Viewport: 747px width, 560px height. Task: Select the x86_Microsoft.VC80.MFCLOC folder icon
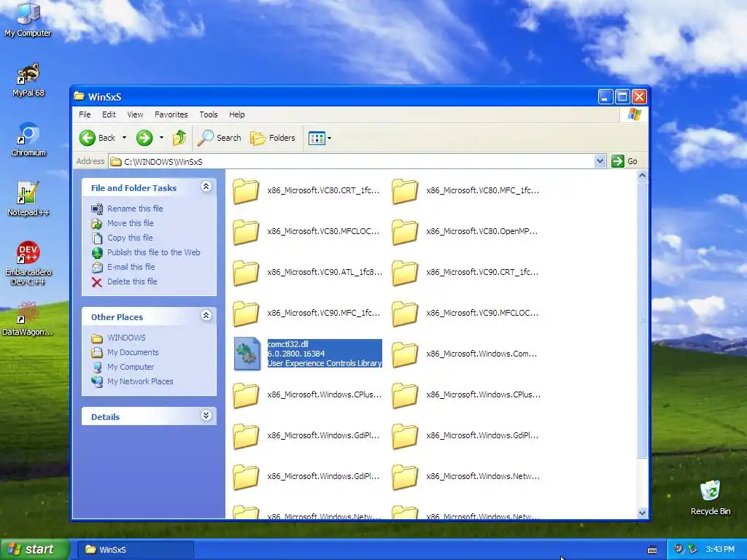click(246, 233)
